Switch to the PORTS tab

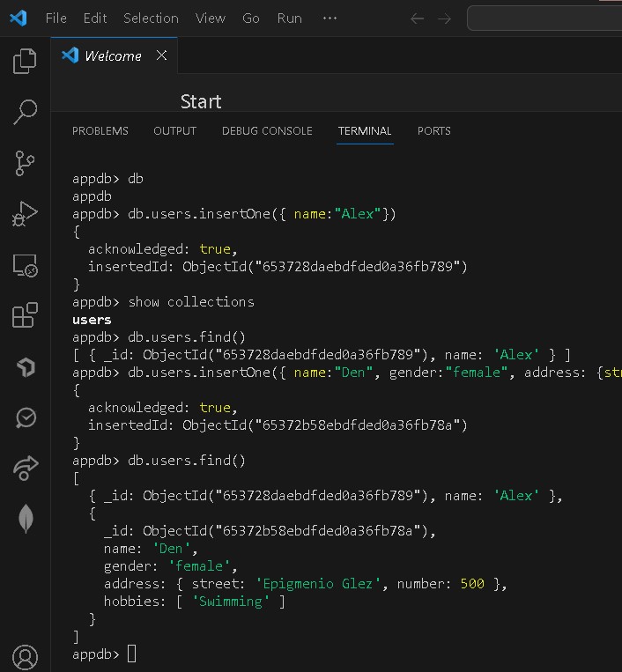pyautogui.click(x=433, y=130)
